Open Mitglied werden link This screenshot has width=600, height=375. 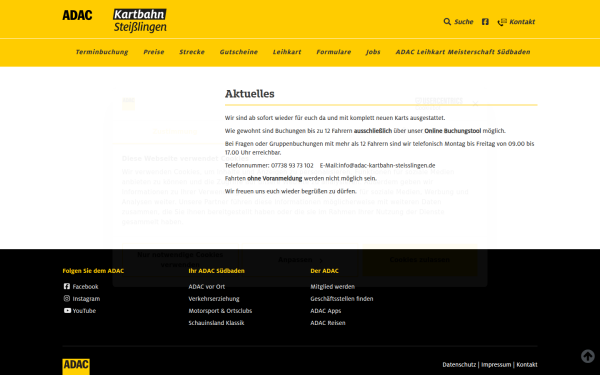pos(333,287)
